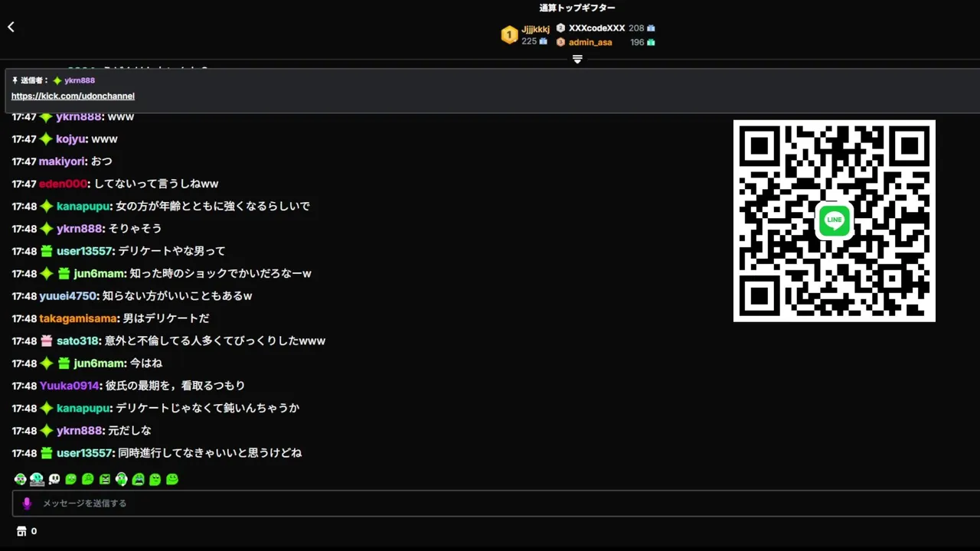Image resolution: width=980 pixels, height=551 pixels.
Task: Click the gold rank 1 hexagon badge
Action: coord(509,34)
